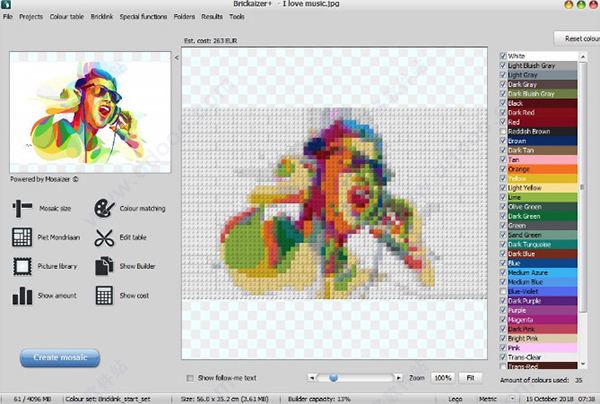Collapse the left panel with the small arrow
This screenshot has height=404, width=600.
click(x=176, y=58)
